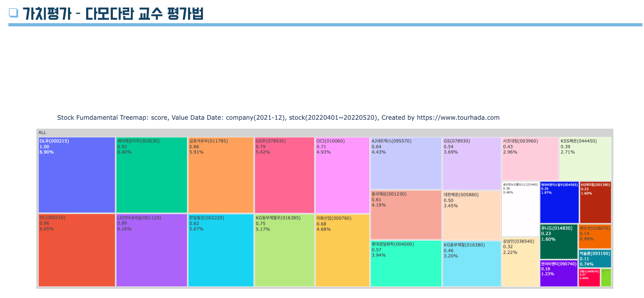Click the 유니드(014830) dark green block
This screenshot has height=298, width=644.
point(559,242)
